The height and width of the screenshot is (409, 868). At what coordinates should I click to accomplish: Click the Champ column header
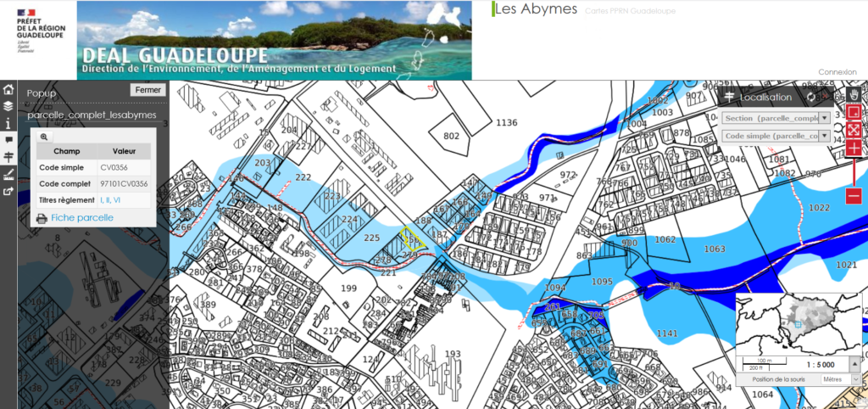pyautogui.click(x=66, y=151)
